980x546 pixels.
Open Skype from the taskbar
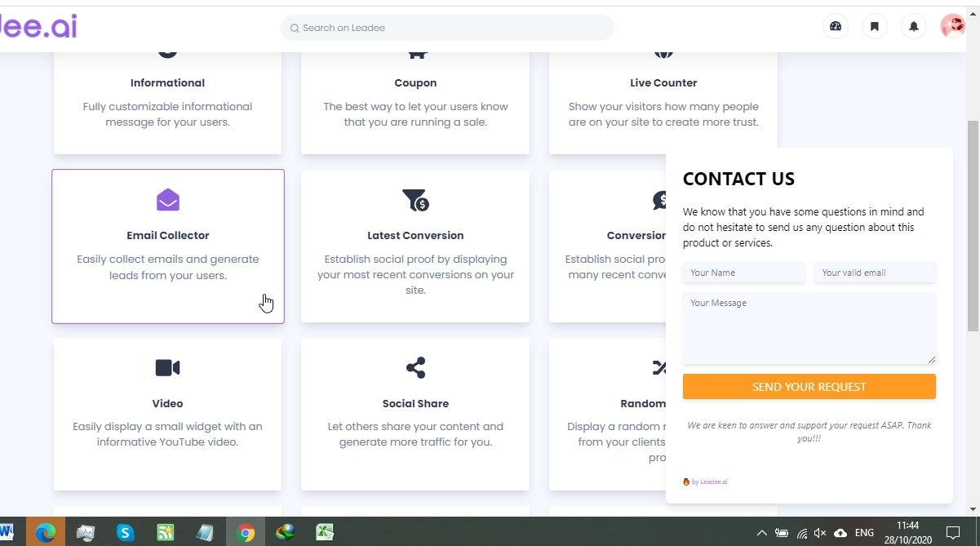(126, 531)
